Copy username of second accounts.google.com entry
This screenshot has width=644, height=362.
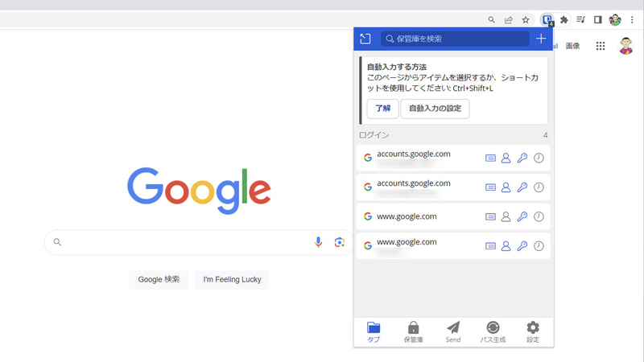506,187
